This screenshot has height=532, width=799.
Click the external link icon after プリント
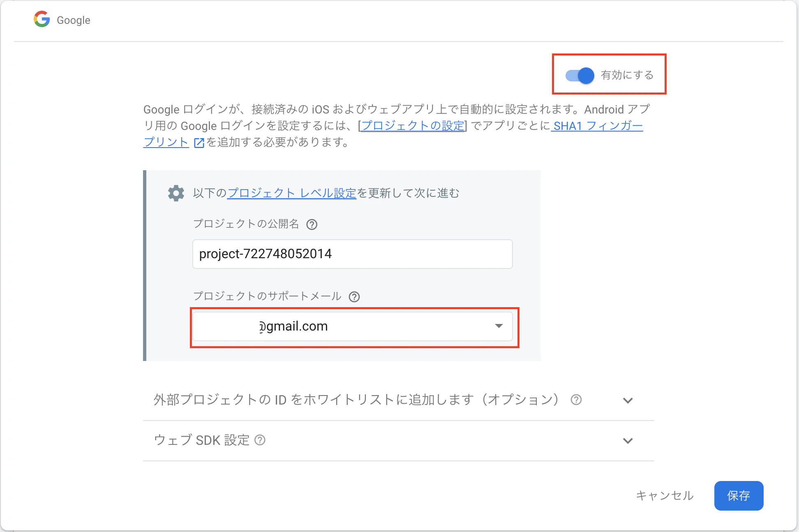pos(199,143)
